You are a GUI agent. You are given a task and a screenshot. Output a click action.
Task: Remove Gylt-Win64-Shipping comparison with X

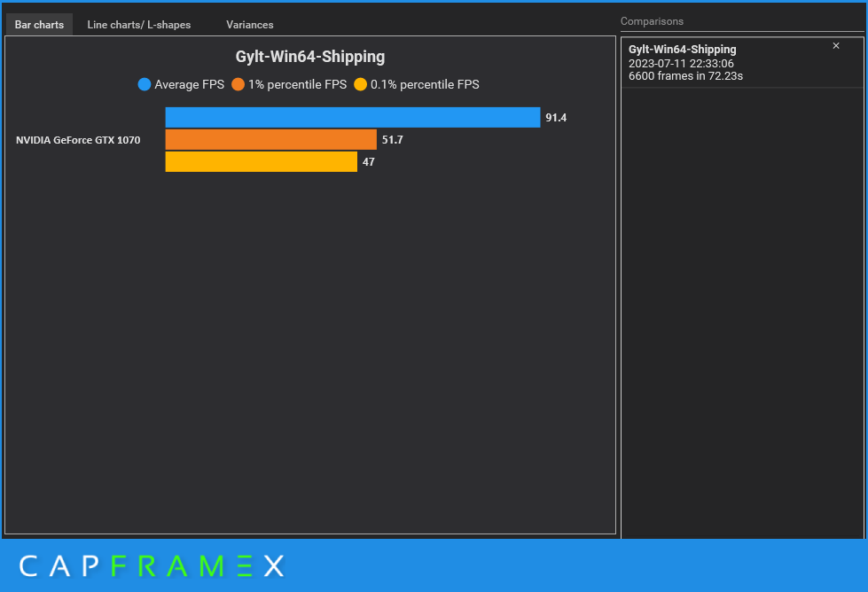pos(836,46)
